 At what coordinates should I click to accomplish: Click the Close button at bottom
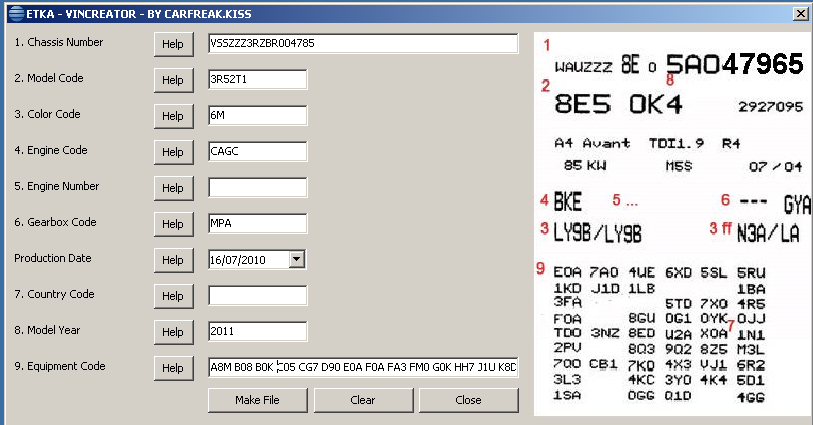pos(468,400)
